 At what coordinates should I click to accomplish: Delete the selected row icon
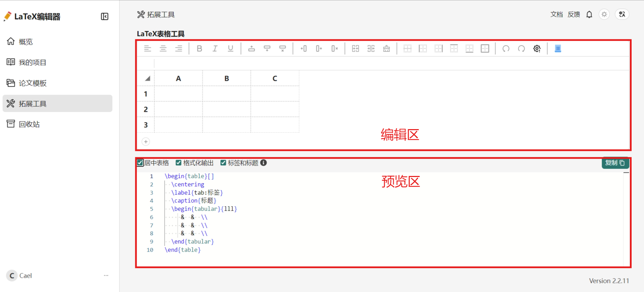pos(283,49)
